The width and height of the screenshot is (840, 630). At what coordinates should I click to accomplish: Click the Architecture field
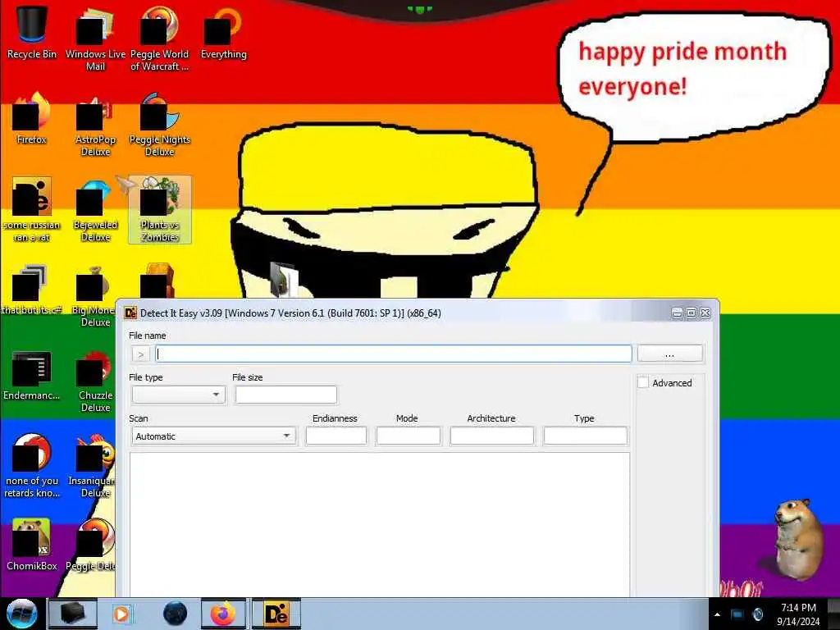[492, 436]
